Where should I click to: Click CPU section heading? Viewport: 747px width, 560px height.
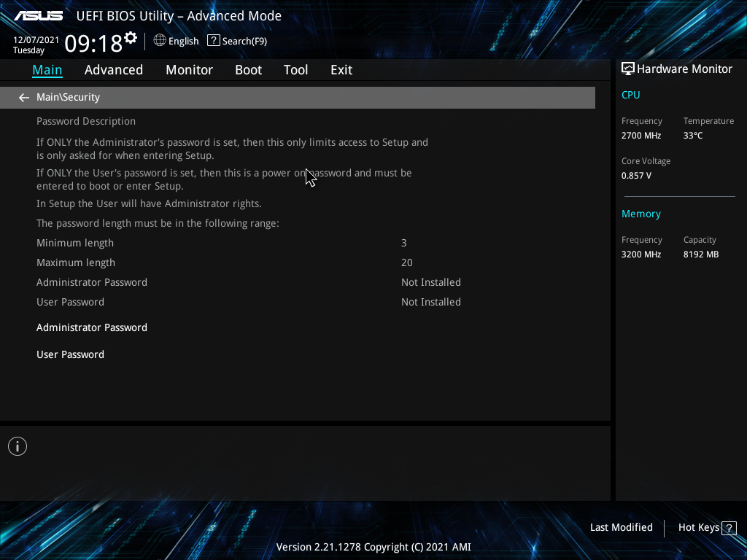631,95
